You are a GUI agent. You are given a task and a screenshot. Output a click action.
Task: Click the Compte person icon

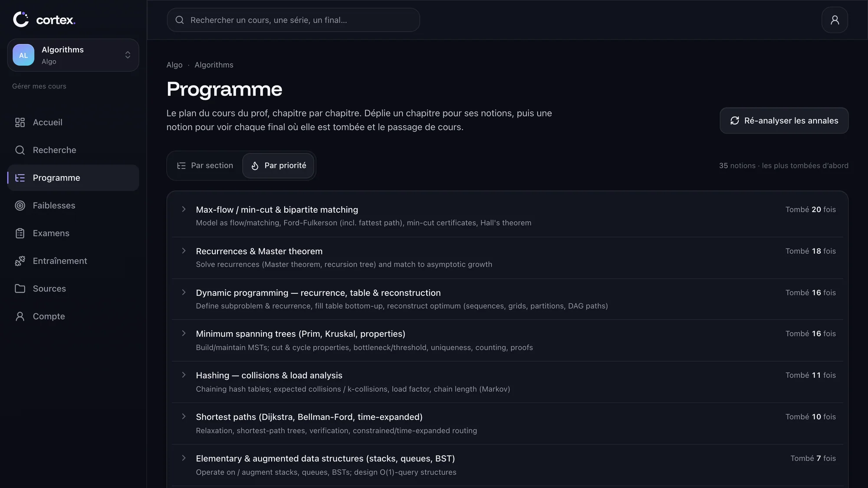(x=20, y=317)
